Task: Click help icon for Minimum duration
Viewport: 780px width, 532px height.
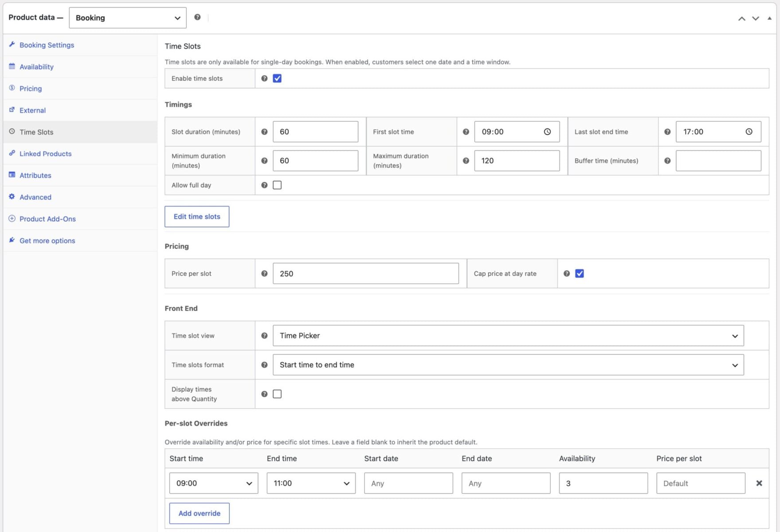Action: tap(264, 160)
